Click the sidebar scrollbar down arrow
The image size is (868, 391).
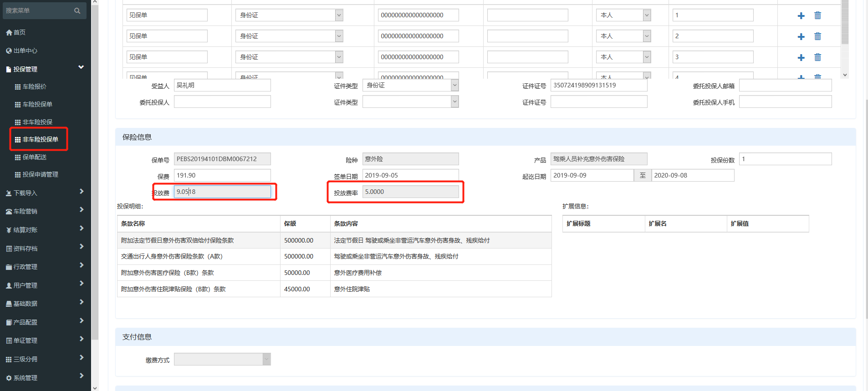[95, 388]
